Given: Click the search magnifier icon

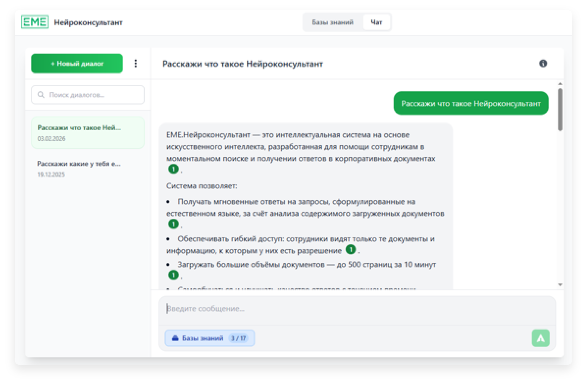Looking at the screenshot, I should point(41,95).
